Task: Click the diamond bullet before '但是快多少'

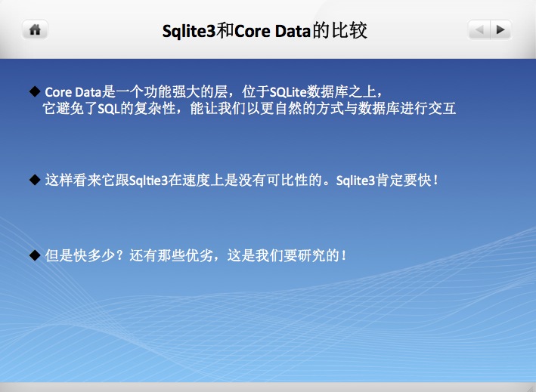Action: tap(35, 255)
